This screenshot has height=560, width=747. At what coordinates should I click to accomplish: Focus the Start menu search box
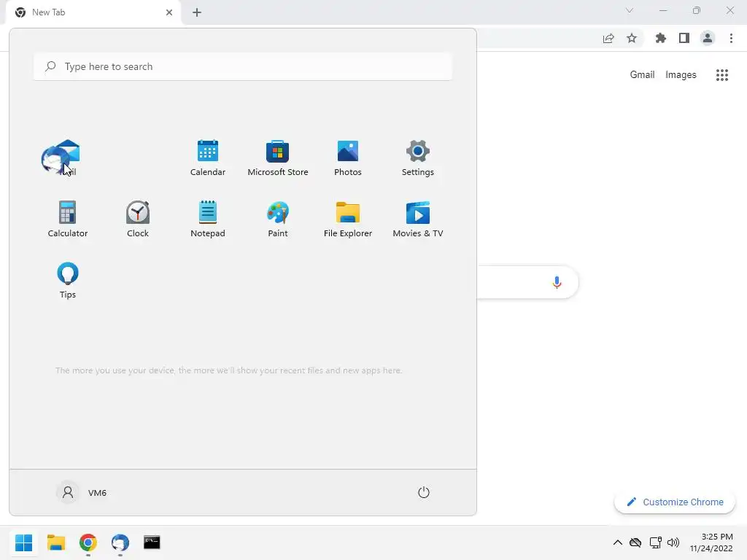pos(243,66)
